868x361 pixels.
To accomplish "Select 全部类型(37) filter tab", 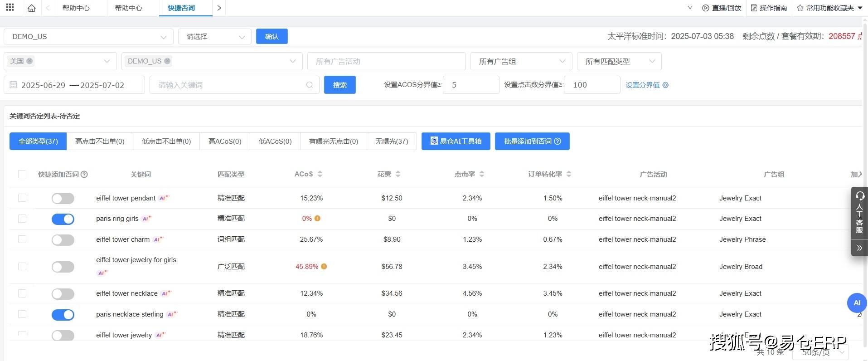I will [x=38, y=141].
